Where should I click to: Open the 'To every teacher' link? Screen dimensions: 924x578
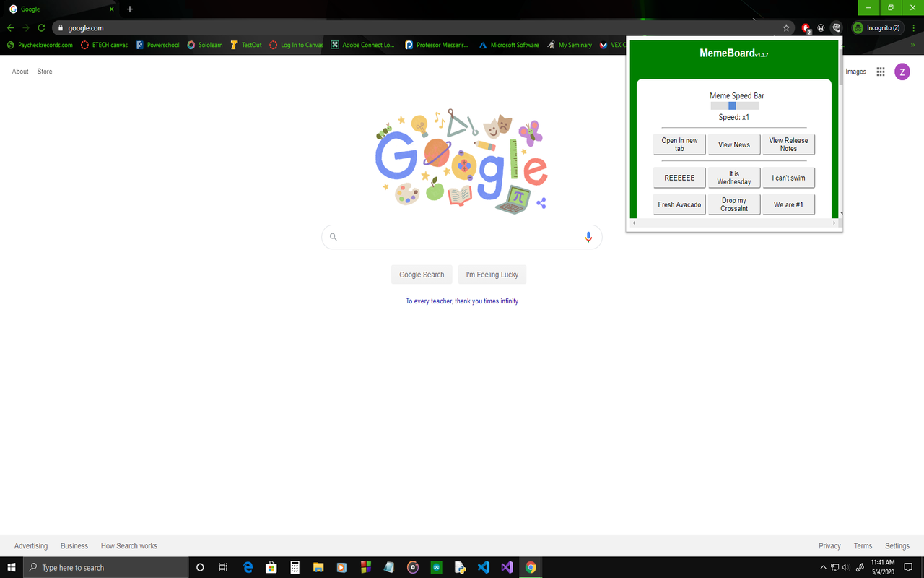[462, 301]
